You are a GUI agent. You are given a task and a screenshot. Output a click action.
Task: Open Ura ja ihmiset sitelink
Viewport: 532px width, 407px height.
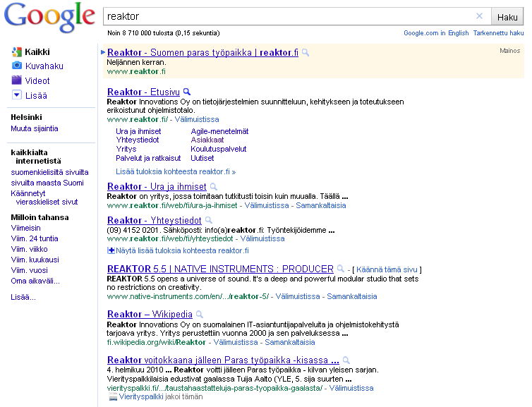pyautogui.click(x=138, y=131)
